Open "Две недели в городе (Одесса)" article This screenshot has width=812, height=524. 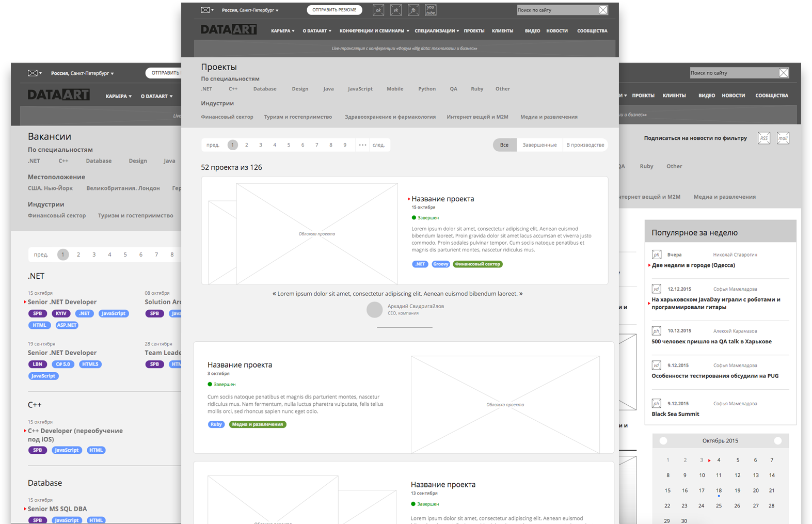pos(693,265)
